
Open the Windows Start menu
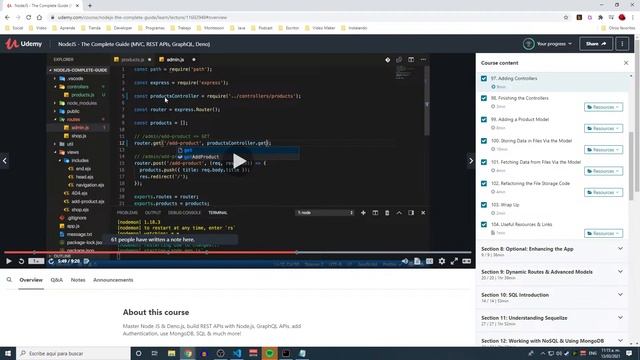coord(8,353)
